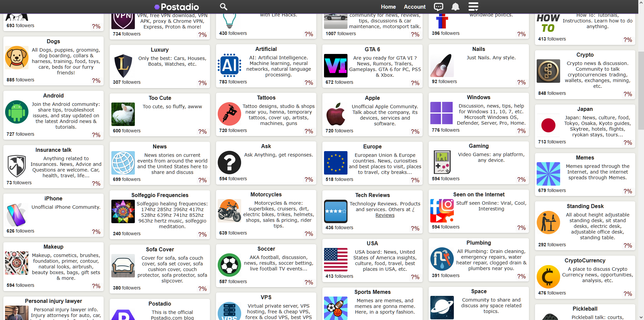The width and height of the screenshot is (644, 320).
Task: Click '727 followers' on Android card
Action: [x=20, y=134]
